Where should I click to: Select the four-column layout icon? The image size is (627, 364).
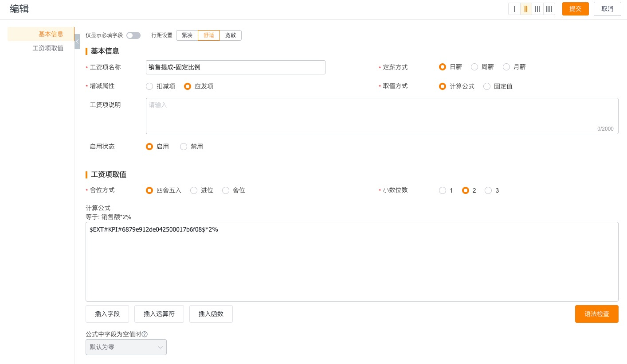tap(549, 9)
